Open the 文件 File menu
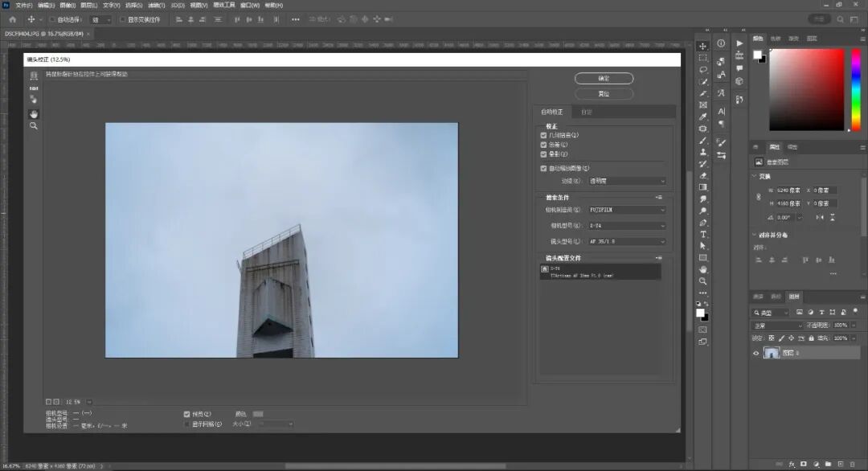Screen dimensions: 868x471 tap(24, 5)
